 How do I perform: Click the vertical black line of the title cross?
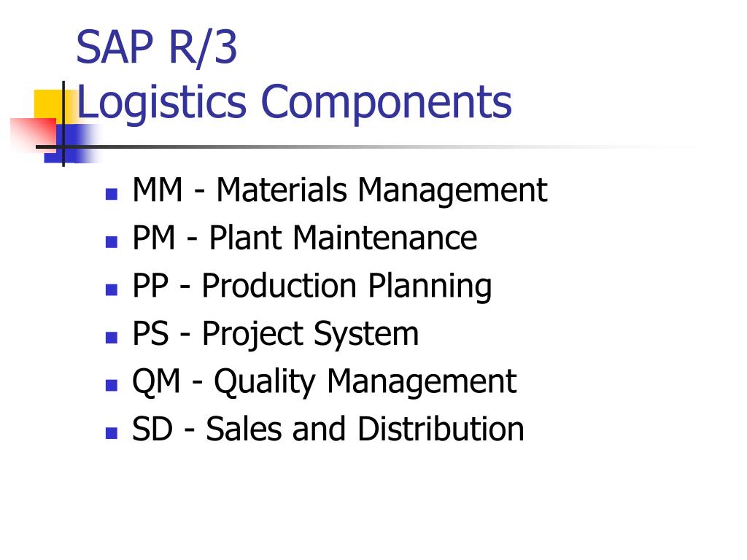point(63,124)
